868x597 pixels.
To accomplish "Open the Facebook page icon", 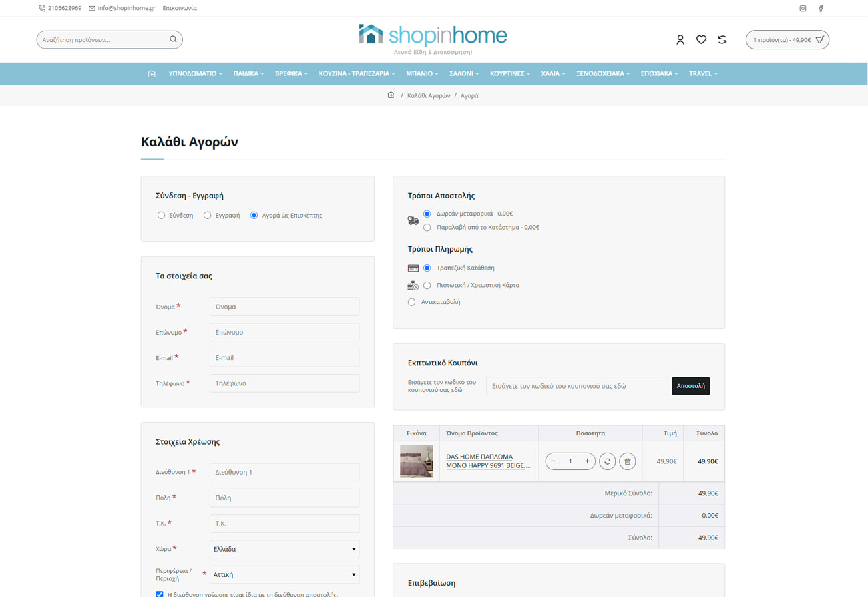I will point(821,9).
